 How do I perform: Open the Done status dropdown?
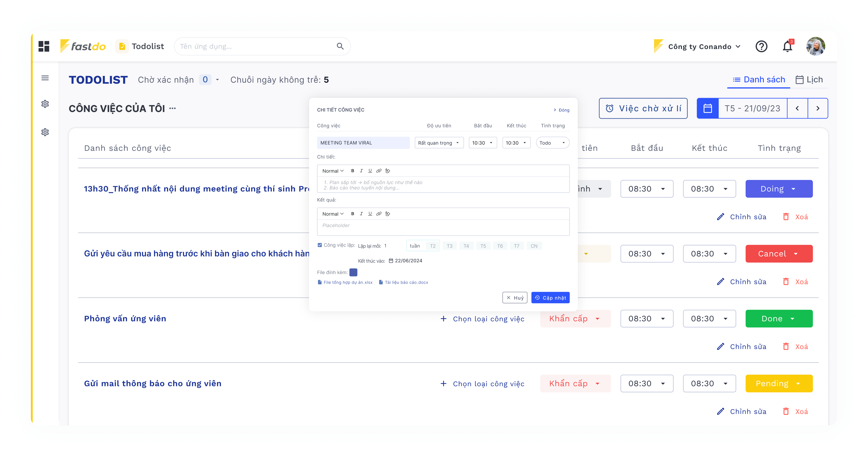tap(779, 318)
